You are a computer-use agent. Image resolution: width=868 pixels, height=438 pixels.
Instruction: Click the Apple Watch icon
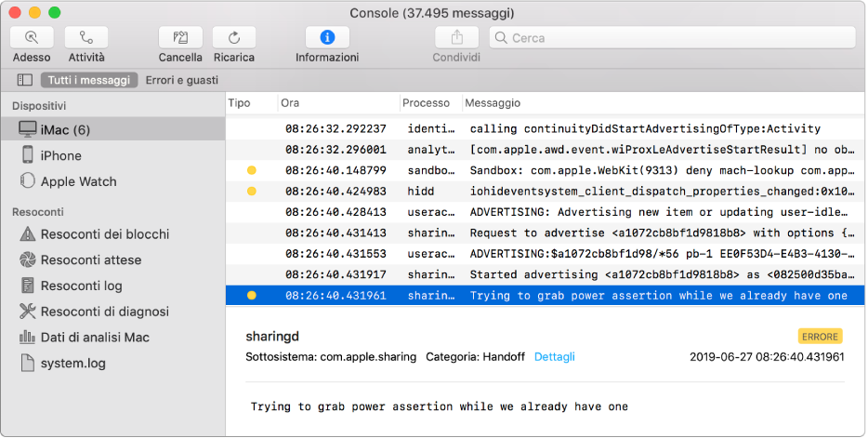27,180
